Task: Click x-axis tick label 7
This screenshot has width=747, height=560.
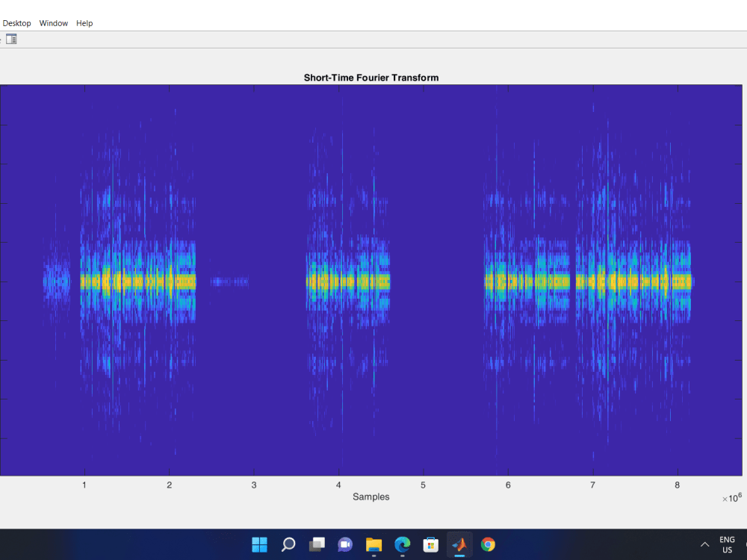Action: pyautogui.click(x=592, y=485)
